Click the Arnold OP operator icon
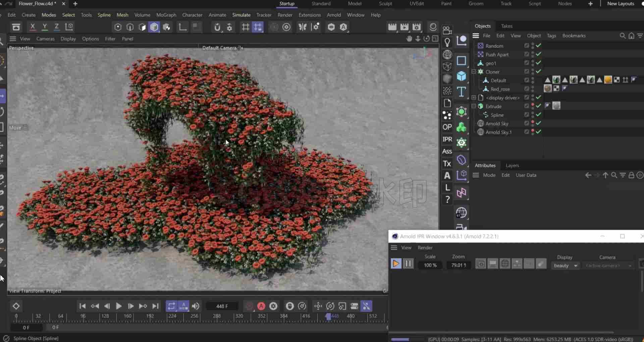The height and width of the screenshot is (342, 644). [x=447, y=127]
